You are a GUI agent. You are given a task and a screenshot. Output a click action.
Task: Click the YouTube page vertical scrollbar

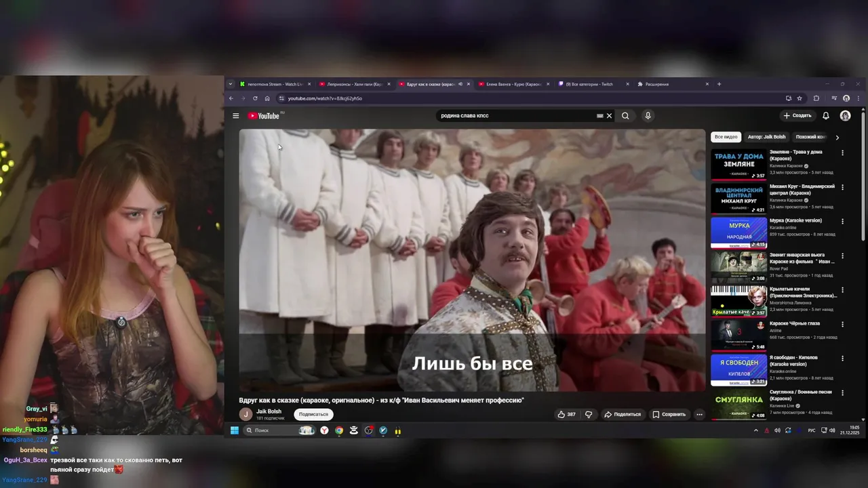(x=863, y=176)
